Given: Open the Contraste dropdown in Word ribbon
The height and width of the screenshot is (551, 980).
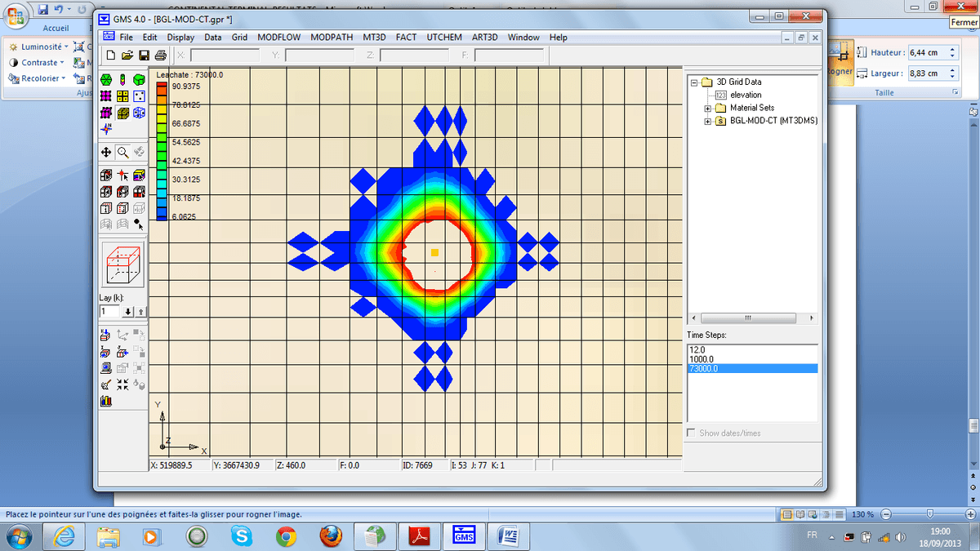Looking at the screenshot, I should pos(38,62).
